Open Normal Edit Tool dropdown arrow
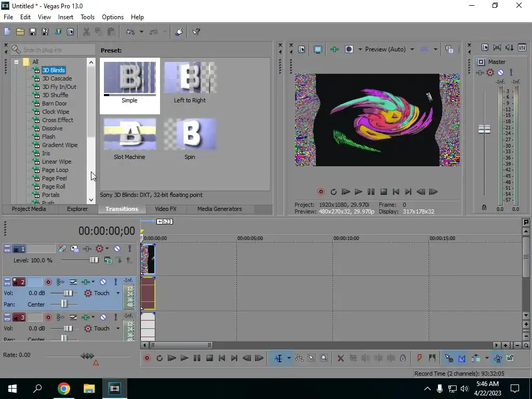Screen dimensions: 532x399 (289, 358)
